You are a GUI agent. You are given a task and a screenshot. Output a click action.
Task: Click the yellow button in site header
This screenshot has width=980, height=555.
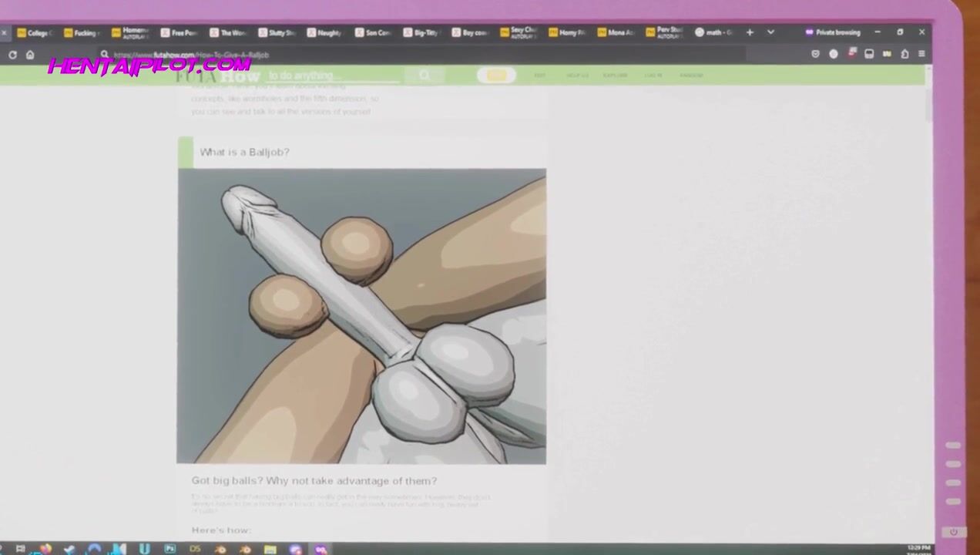496,75
